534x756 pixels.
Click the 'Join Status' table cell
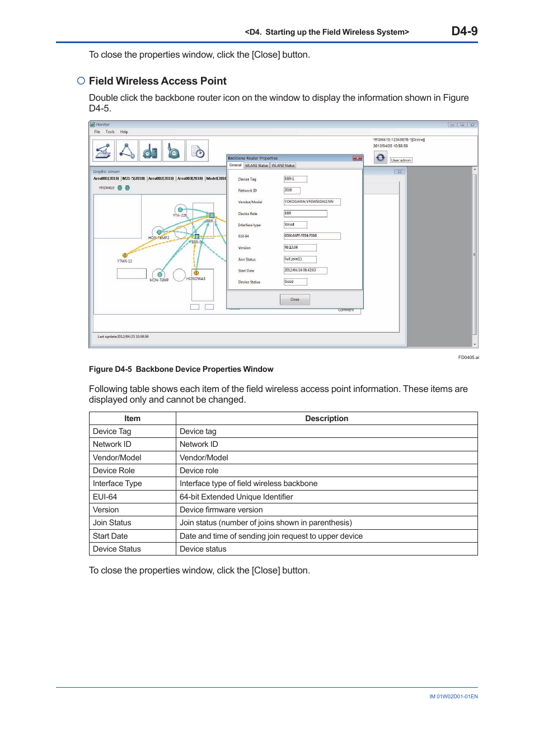[133, 522]
